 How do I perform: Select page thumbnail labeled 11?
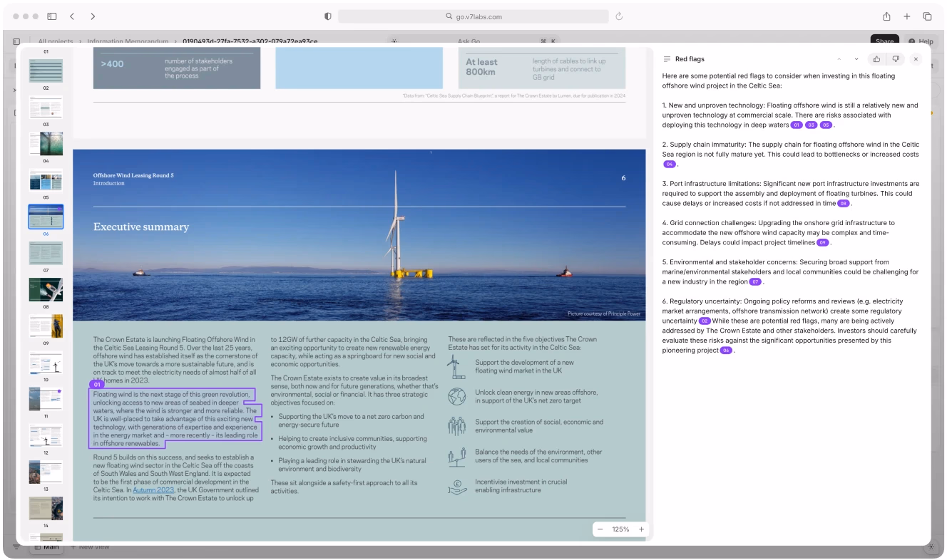click(x=46, y=399)
